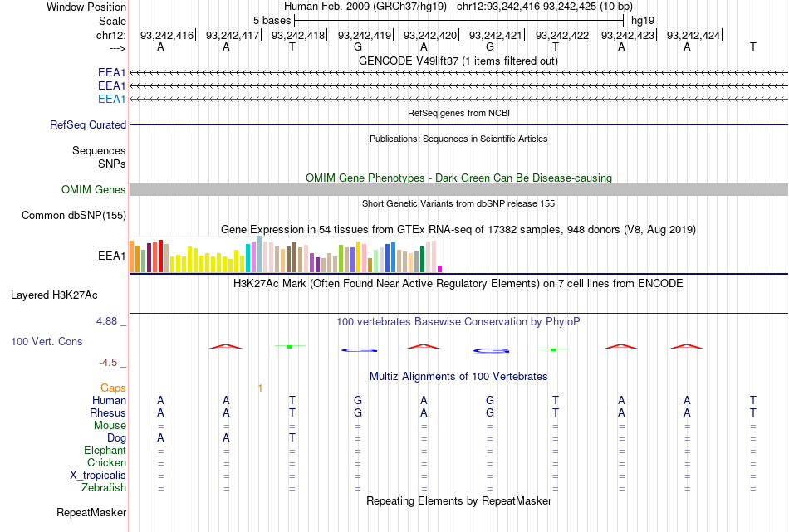Image resolution: width=789 pixels, height=532 pixels.
Task: Select the Window Position label
Action: [x=86, y=7]
